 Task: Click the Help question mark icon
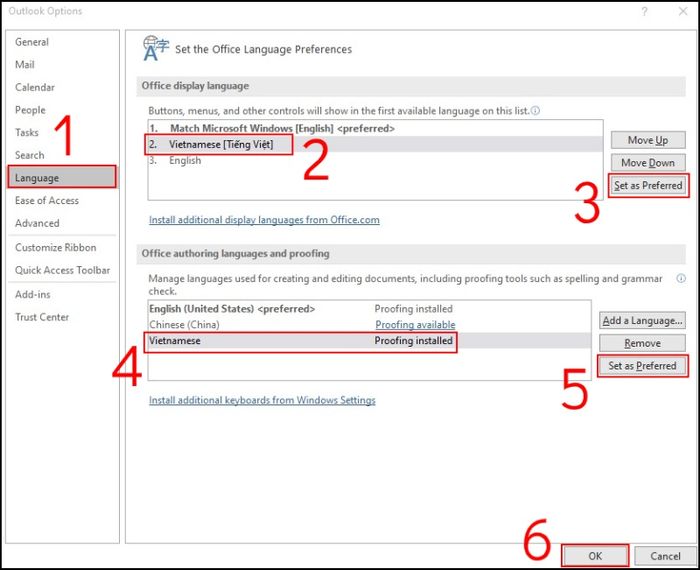click(x=644, y=11)
